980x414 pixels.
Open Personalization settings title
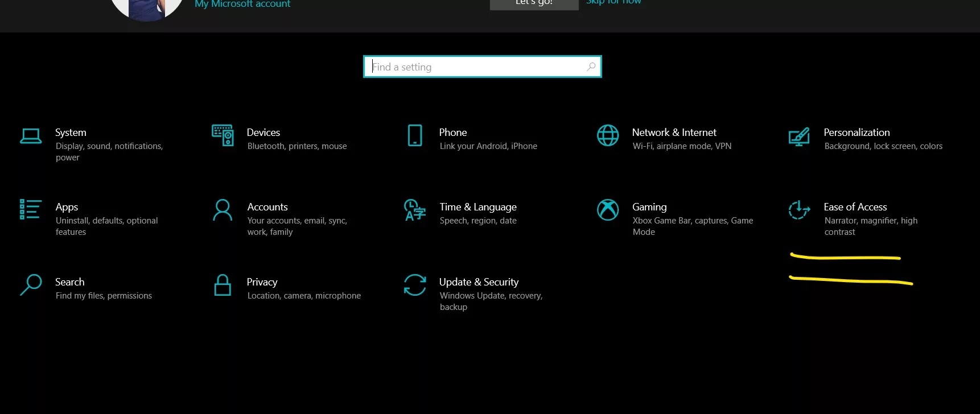(x=857, y=133)
